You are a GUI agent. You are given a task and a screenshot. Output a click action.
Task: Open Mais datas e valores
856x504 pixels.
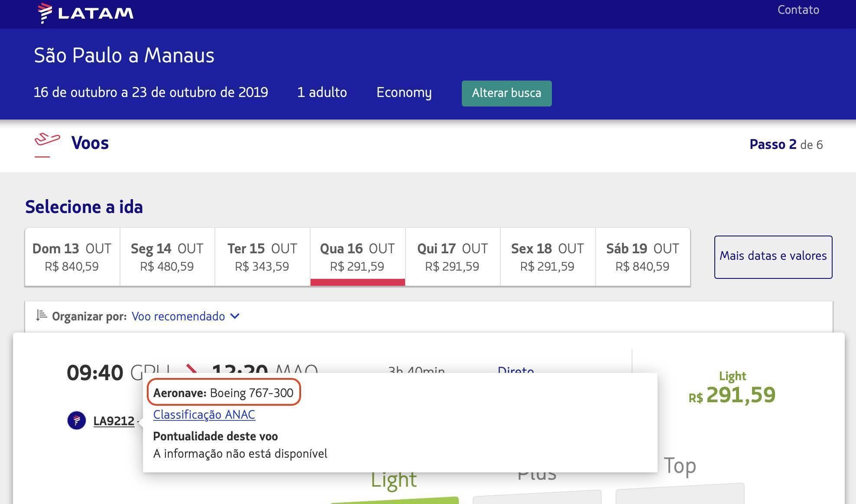[x=773, y=257]
